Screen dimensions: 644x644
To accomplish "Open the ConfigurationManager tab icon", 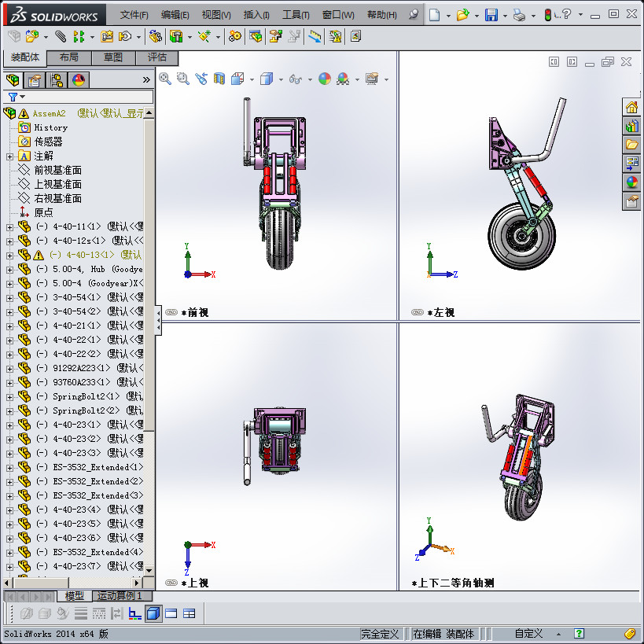I will (57, 80).
